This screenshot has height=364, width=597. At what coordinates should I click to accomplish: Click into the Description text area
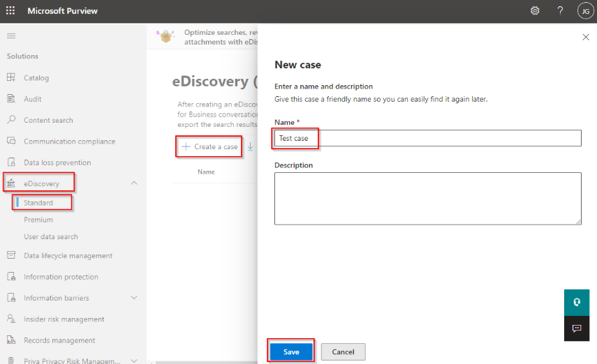click(427, 199)
